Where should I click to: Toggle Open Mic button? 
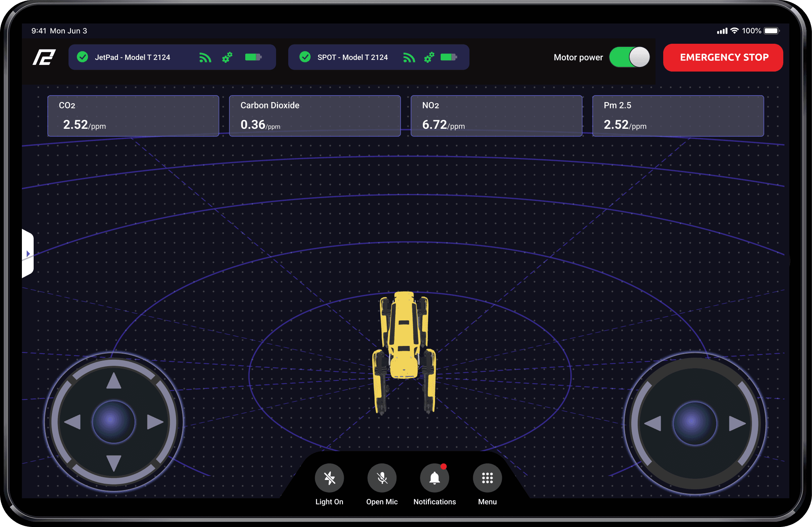(382, 478)
